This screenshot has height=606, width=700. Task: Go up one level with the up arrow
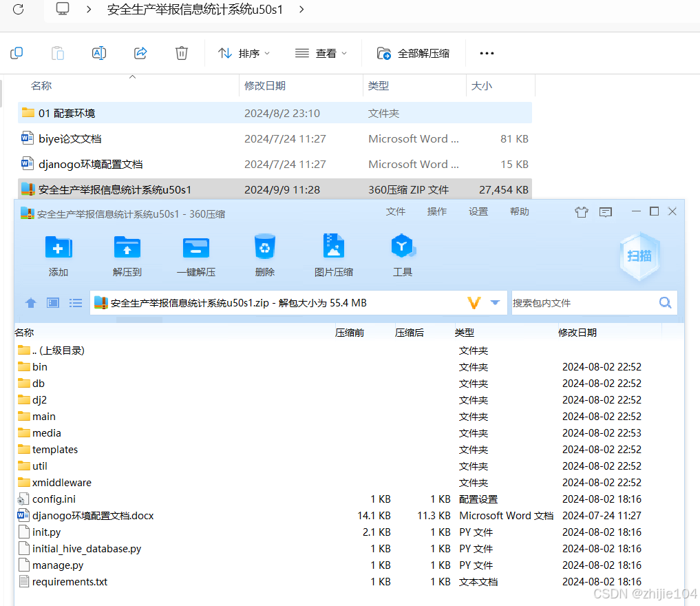[x=31, y=303]
